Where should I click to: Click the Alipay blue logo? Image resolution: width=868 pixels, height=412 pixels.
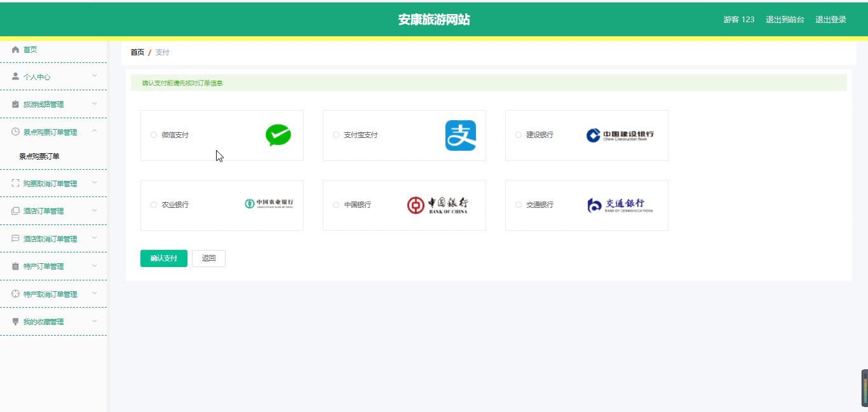tap(461, 135)
